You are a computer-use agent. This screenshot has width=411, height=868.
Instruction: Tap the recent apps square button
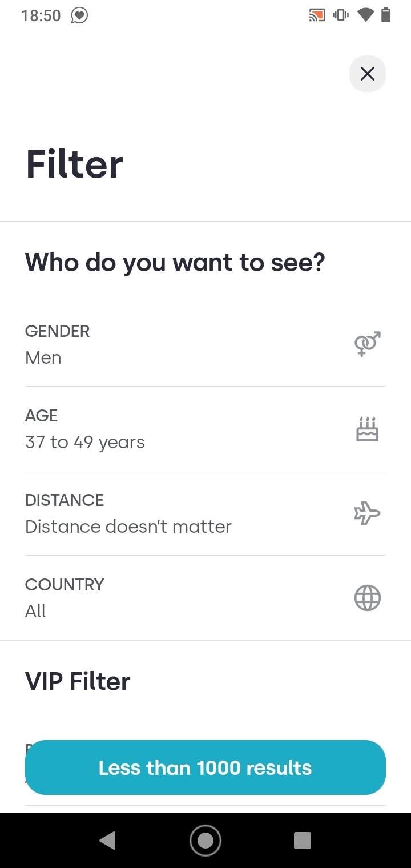click(303, 841)
